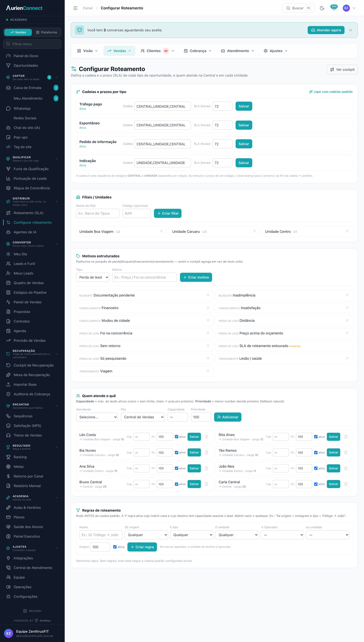Remove Unidade Centro branch
The image size is (364, 642).
tap(347, 231)
